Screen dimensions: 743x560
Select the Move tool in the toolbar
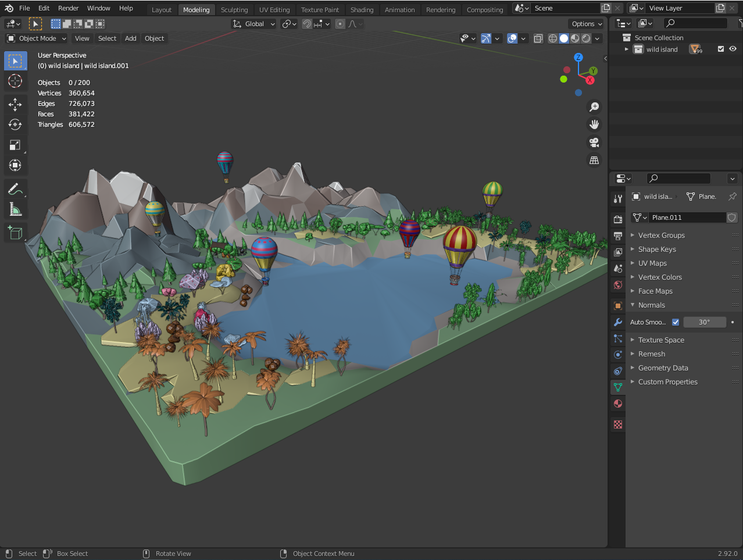tap(15, 104)
